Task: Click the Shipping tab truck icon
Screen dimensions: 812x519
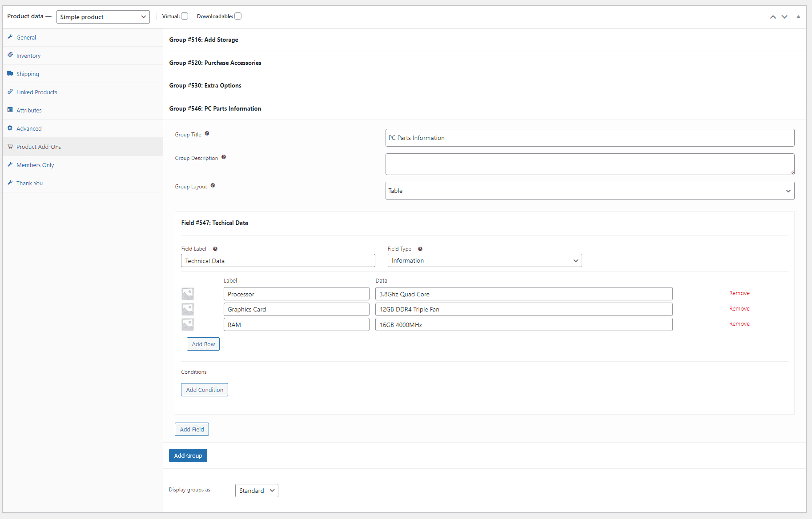Action: (x=10, y=73)
